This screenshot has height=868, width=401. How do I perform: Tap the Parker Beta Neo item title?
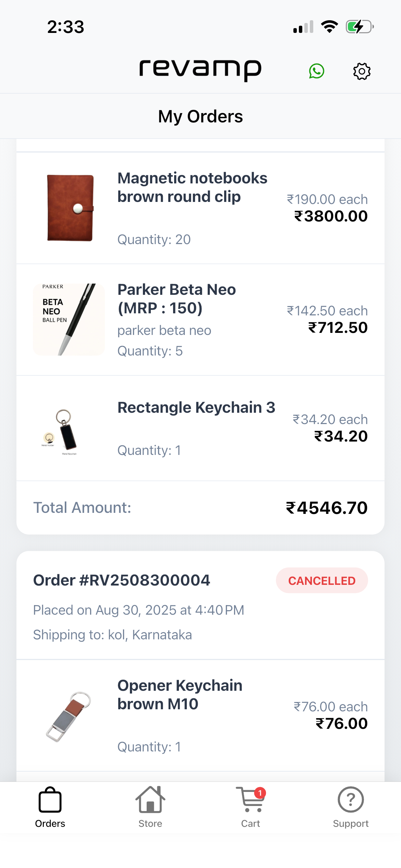177,299
